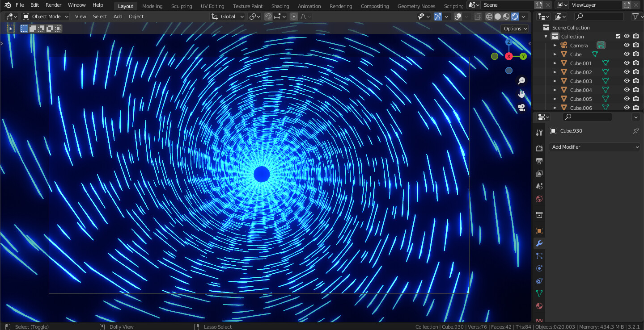Hide Cube.003 in the viewport
The height and width of the screenshot is (330, 644).
point(626,81)
